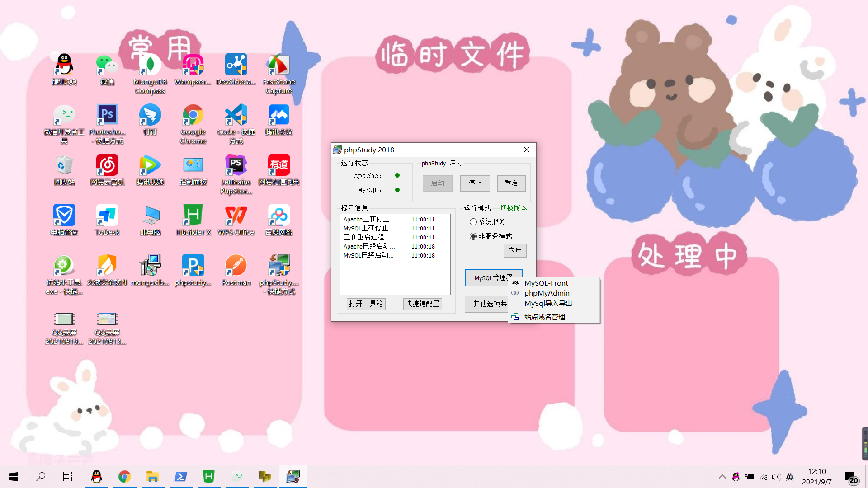
Task: Select the ToDesk desktop icon
Action: (107, 221)
